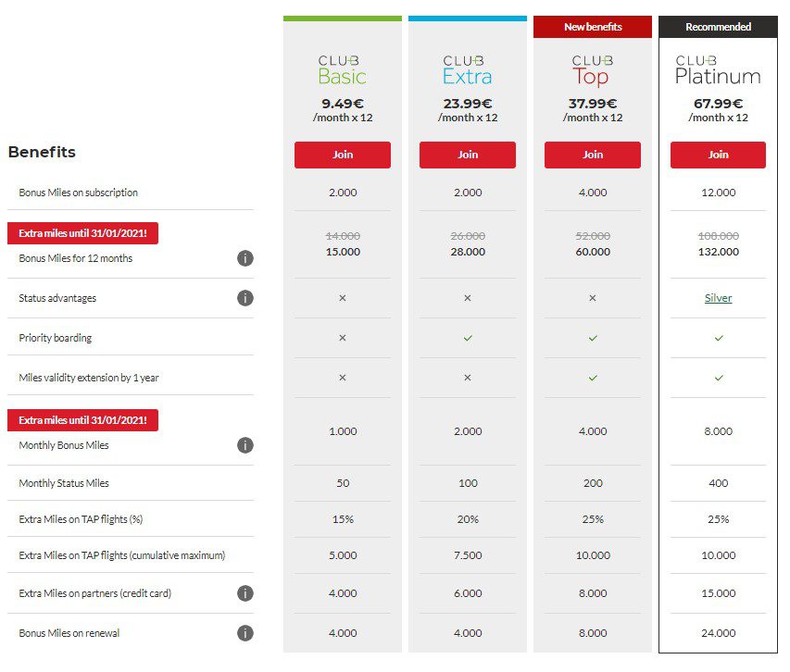Image resolution: width=790 pixels, height=672 pixels.
Task: Select the Benefits heading
Action: tap(42, 152)
